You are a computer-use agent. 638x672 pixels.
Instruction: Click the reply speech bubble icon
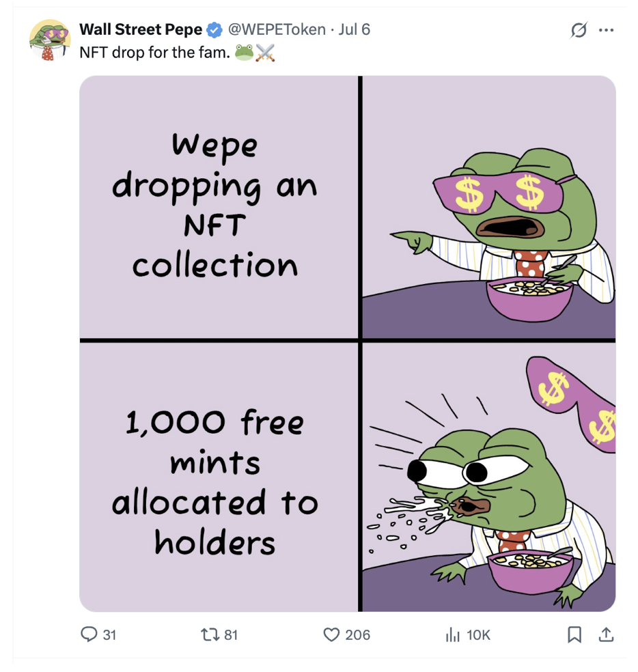pyautogui.click(x=89, y=634)
